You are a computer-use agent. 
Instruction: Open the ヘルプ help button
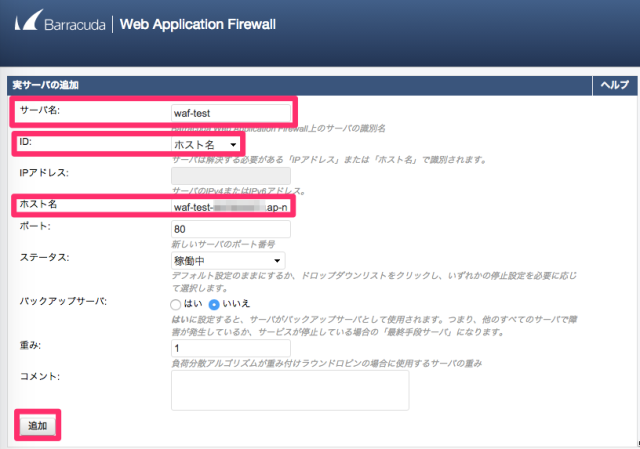(x=614, y=85)
